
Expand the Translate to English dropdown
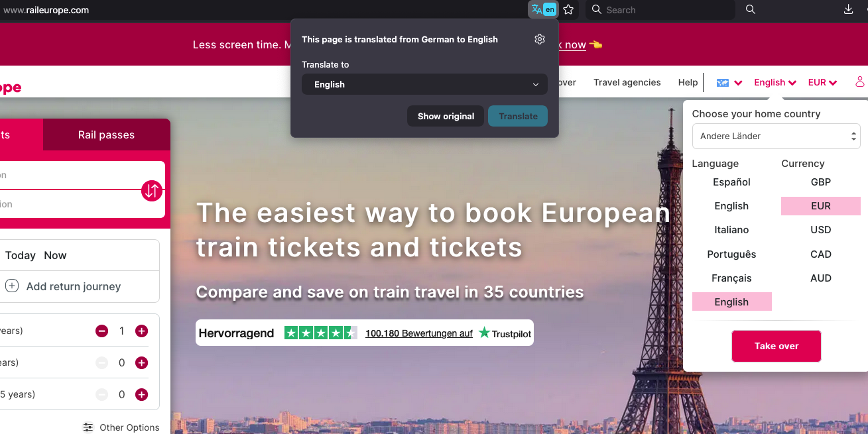pos(424,84)
